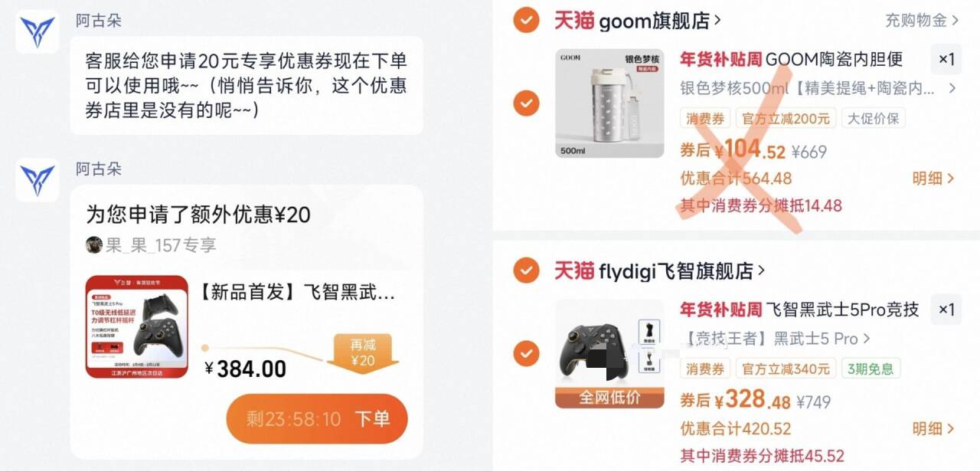Tap the 再减¥20 coupon arrow badge

(x=362, y=352)
